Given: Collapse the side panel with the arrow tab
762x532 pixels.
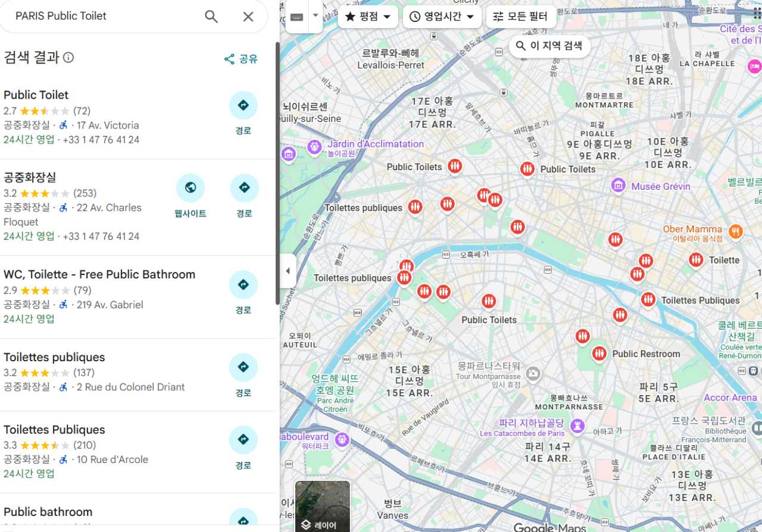Looking at the screenshot, I should click(x=288, y=271).
